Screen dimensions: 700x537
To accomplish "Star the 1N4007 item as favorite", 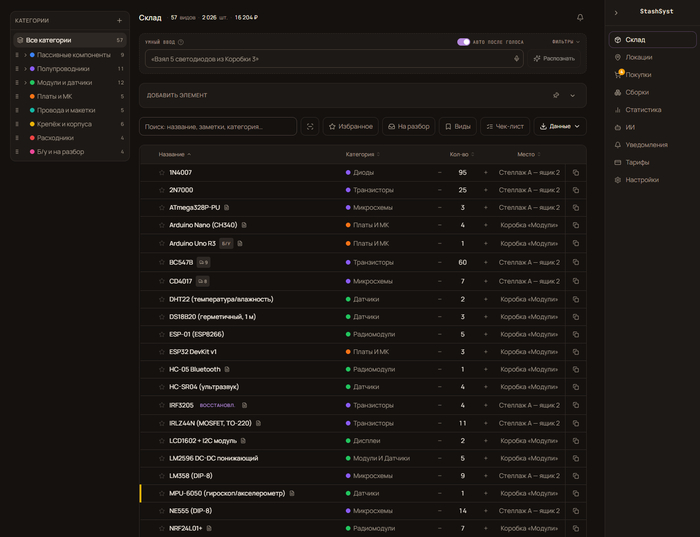I will 162,172.
